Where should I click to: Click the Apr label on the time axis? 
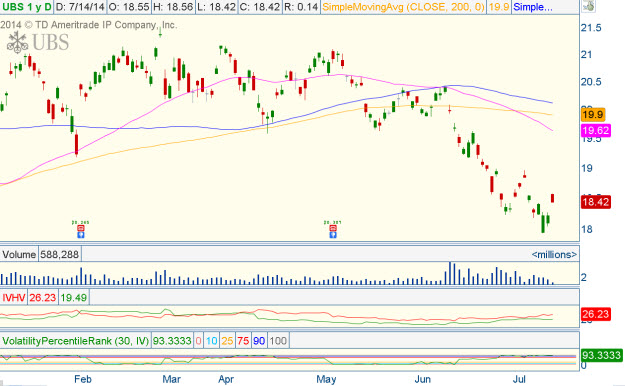[226, 379]
